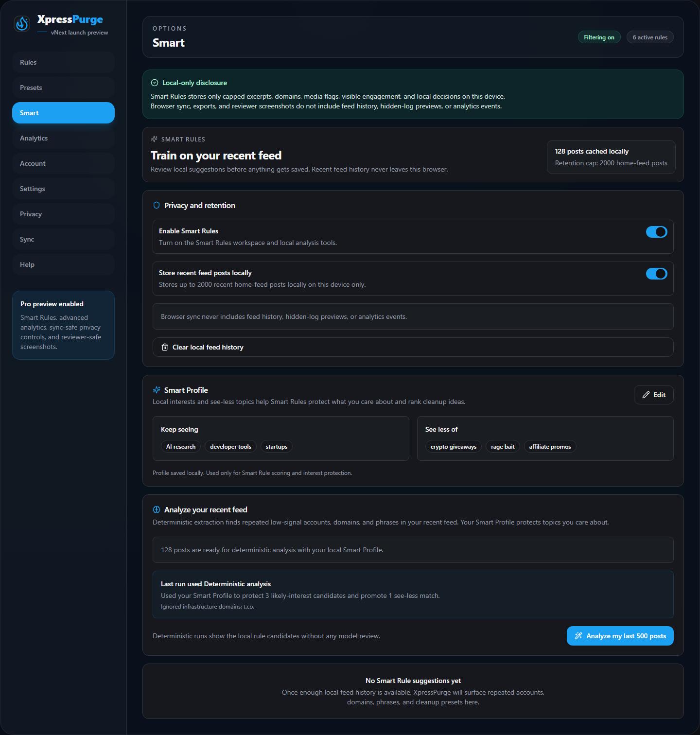Screen dimensions: 700x735
Task: Click the Last run used Deterministic analysis heading
Action: (216, 584)
